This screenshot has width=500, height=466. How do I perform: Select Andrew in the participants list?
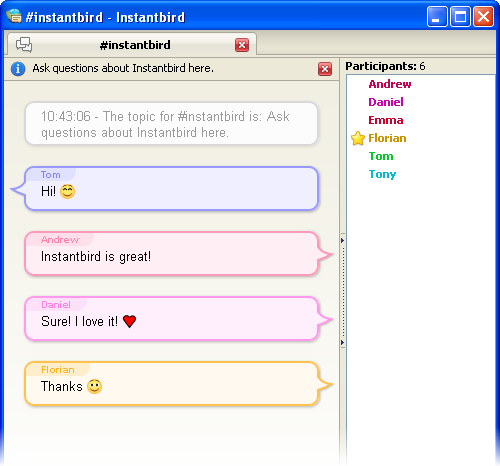(390, 84)
